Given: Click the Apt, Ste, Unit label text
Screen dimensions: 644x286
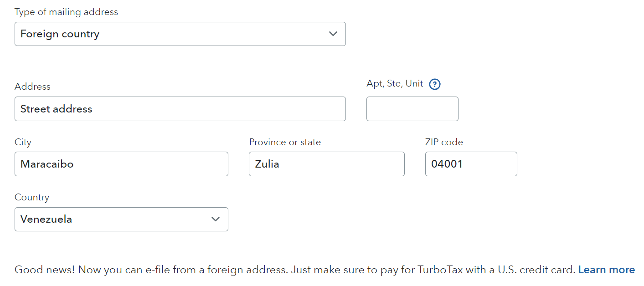Looking at the screenshot, I should [x=395, y=84].
